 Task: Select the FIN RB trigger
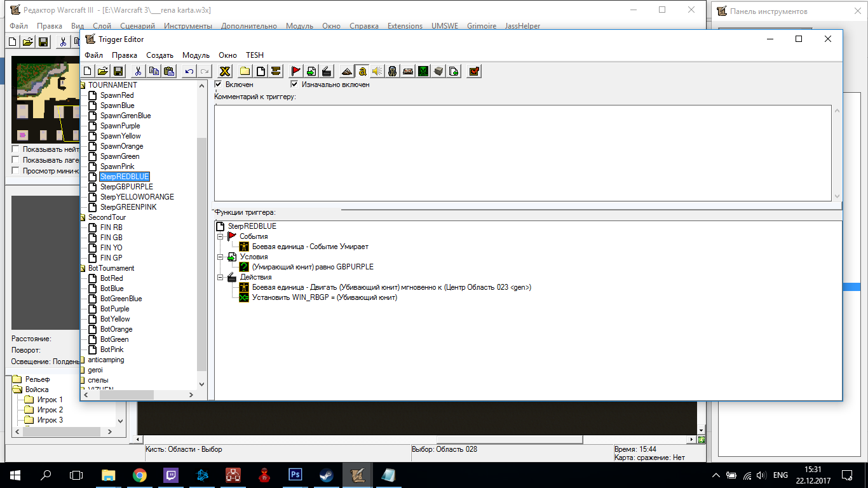111,227
